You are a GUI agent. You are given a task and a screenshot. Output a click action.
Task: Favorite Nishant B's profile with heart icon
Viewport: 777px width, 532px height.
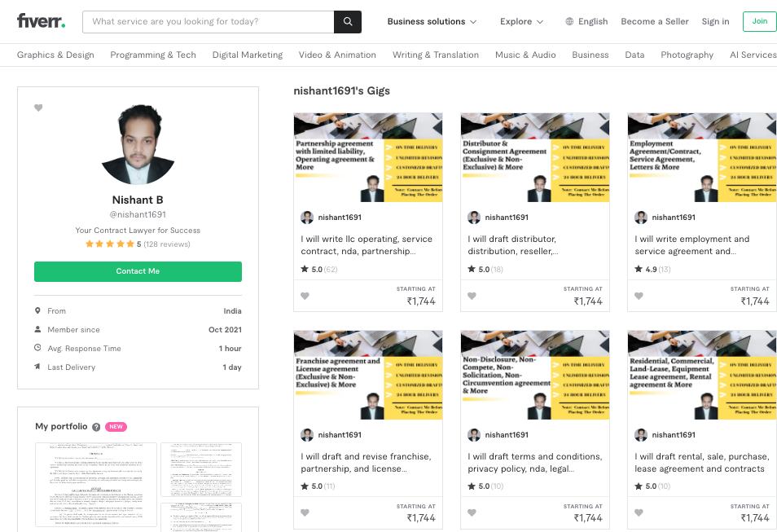pyautogui.click(x=38, y=108)
